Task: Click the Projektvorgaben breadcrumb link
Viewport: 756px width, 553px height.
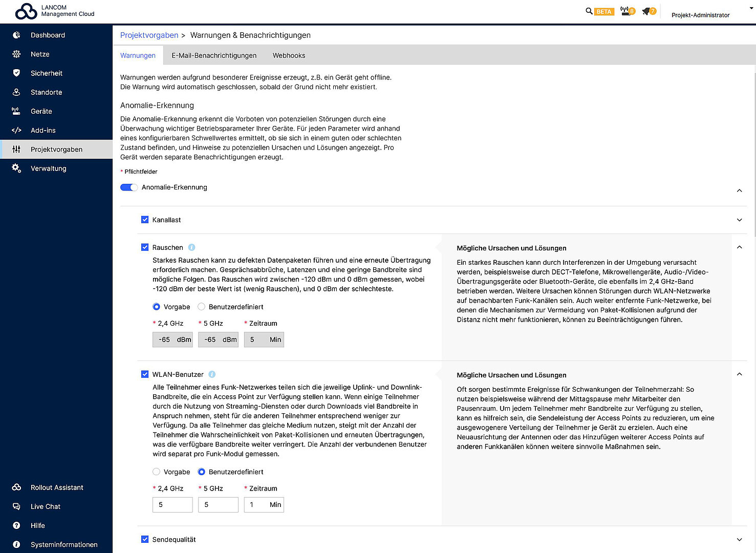Action: (149, 35)
